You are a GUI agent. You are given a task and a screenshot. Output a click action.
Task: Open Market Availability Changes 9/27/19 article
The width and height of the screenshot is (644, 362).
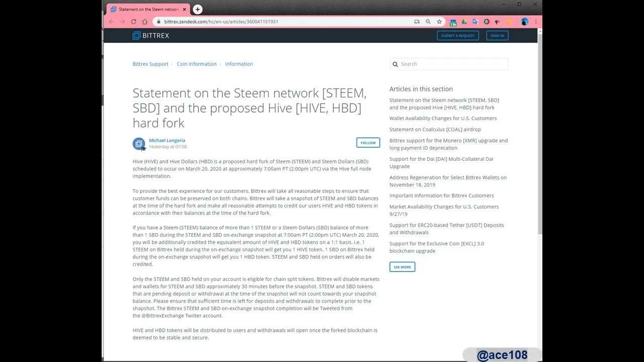click(x=444, y=210)
